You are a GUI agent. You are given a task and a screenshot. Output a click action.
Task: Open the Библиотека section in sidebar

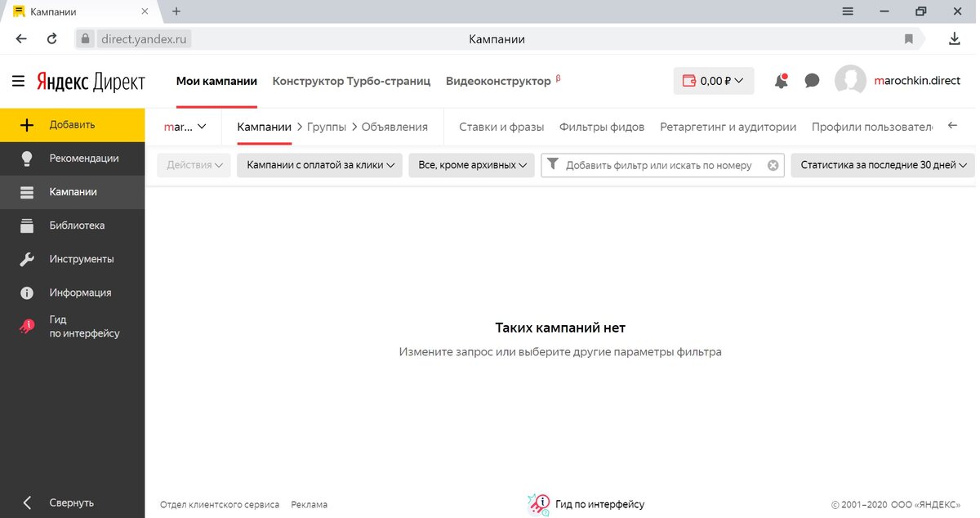click(27, 225)
